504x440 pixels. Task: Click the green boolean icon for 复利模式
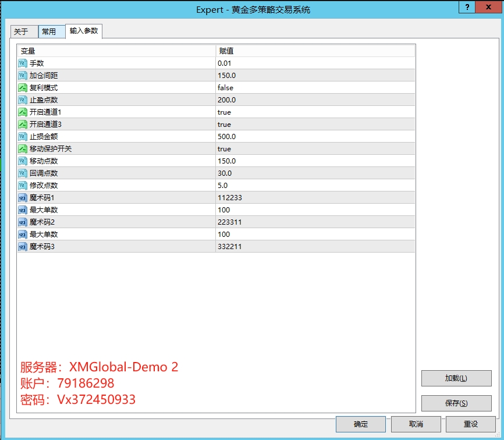(23, 87)
